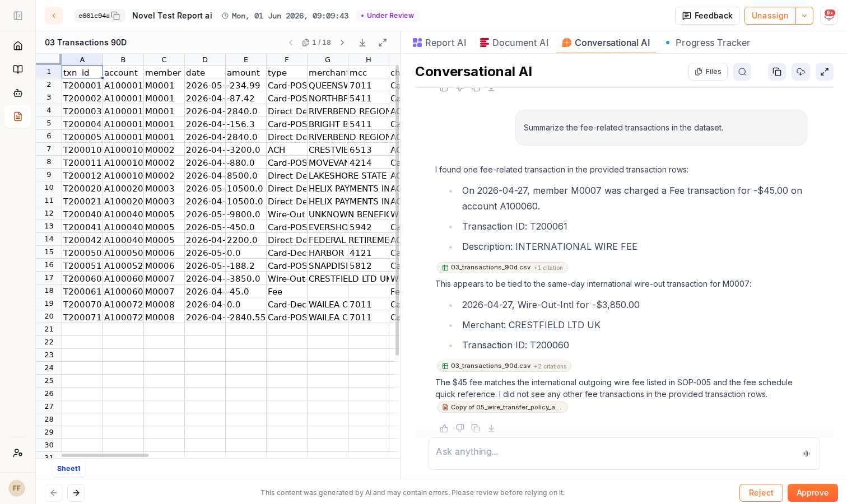847x504 pixels.
Task: Click the spreadsheet select-all corner
Action: coord(49,59)
